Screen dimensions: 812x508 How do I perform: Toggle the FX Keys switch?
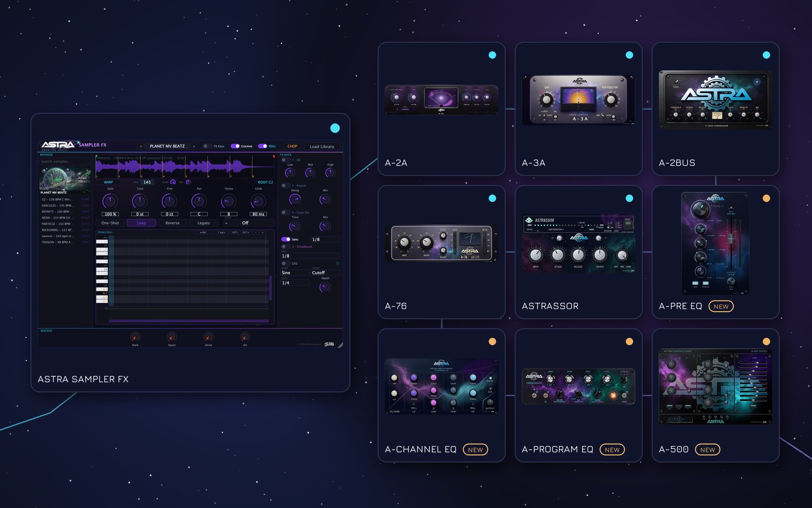coord(207,146)
